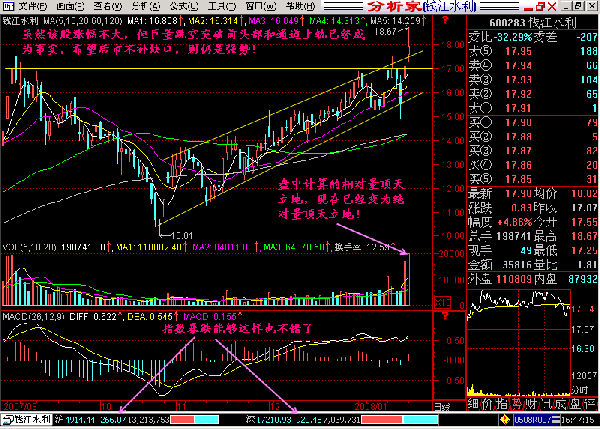
Task: Click the MACD(26,12,9) indicator label
Action: click(32, 317)
